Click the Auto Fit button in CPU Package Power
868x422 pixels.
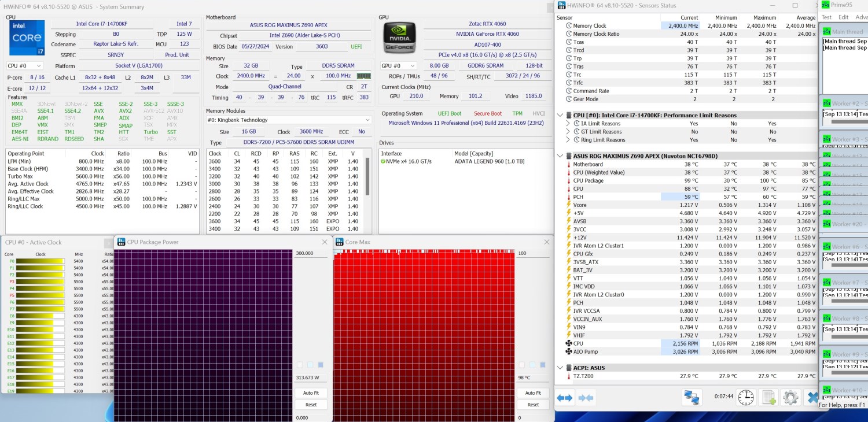coord(311,393)
